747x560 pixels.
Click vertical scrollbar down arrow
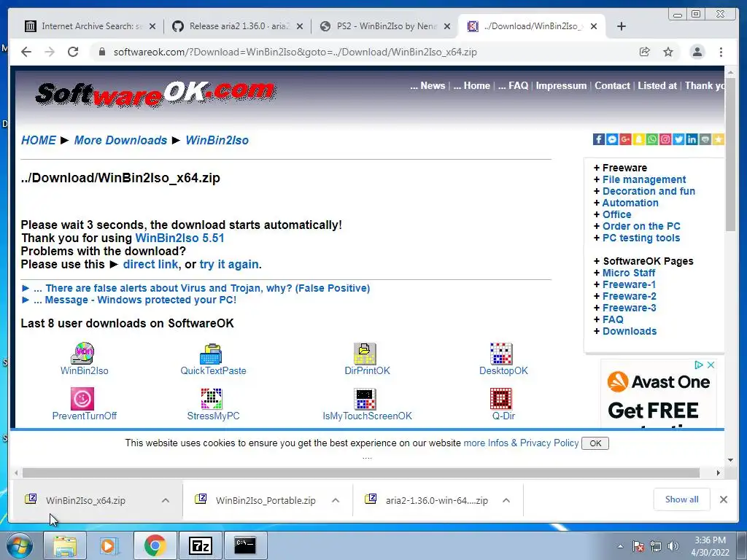tap(730, 460)
